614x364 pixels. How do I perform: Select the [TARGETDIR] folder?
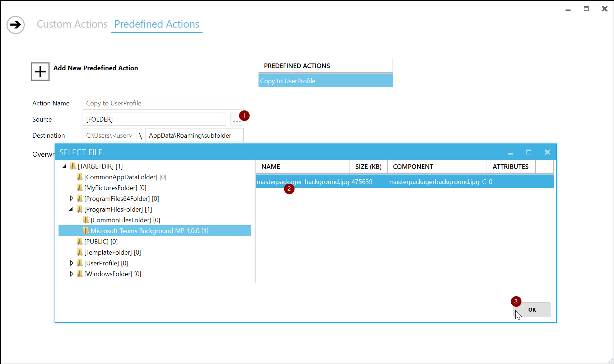100,166
